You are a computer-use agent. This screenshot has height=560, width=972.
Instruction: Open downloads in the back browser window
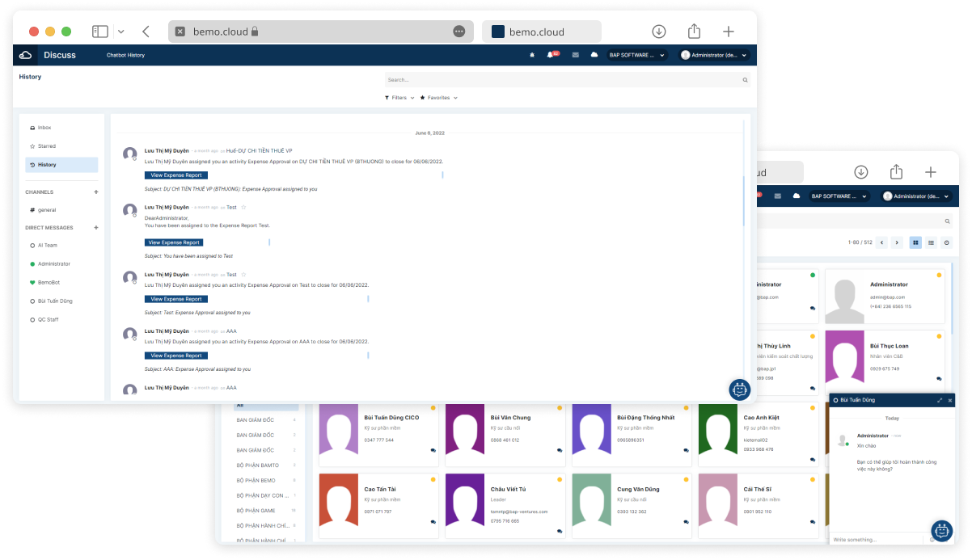(861, 171)
